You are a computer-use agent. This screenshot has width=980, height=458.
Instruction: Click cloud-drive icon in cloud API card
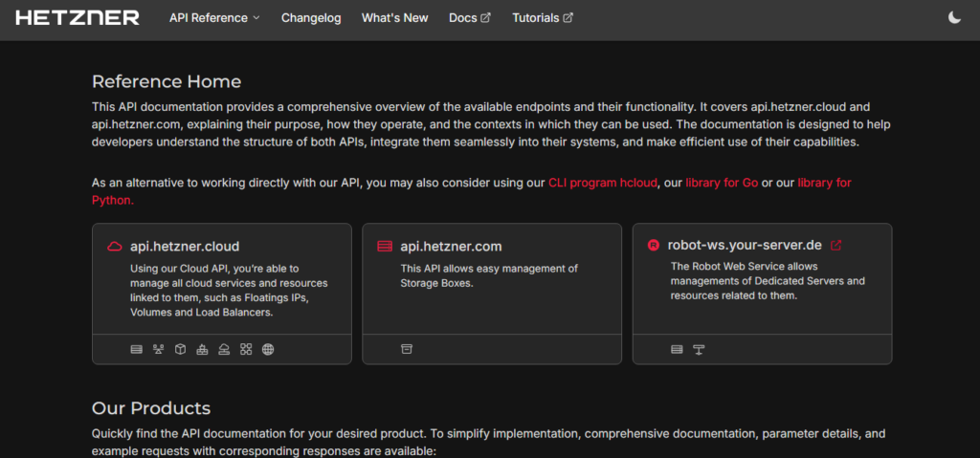[224, 349]
